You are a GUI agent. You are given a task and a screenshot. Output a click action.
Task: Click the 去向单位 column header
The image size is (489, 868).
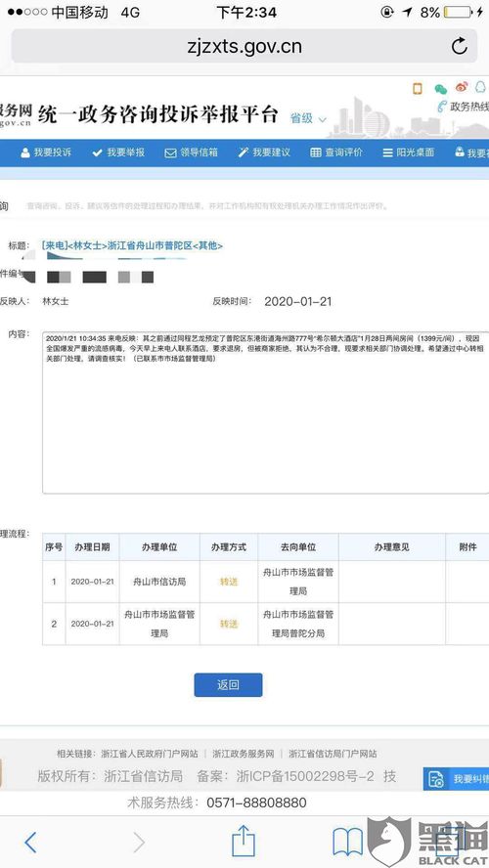[298, 547]
